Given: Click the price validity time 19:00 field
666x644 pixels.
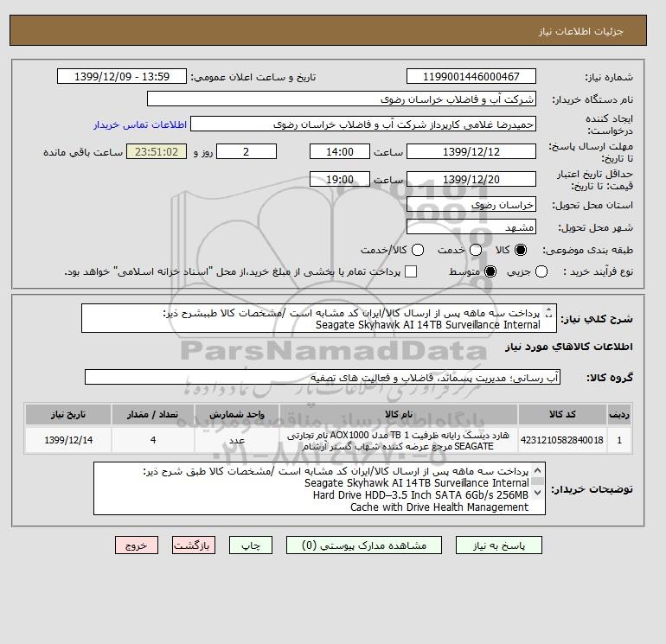Looking at the screenshot, I should [x=340, y=179].
